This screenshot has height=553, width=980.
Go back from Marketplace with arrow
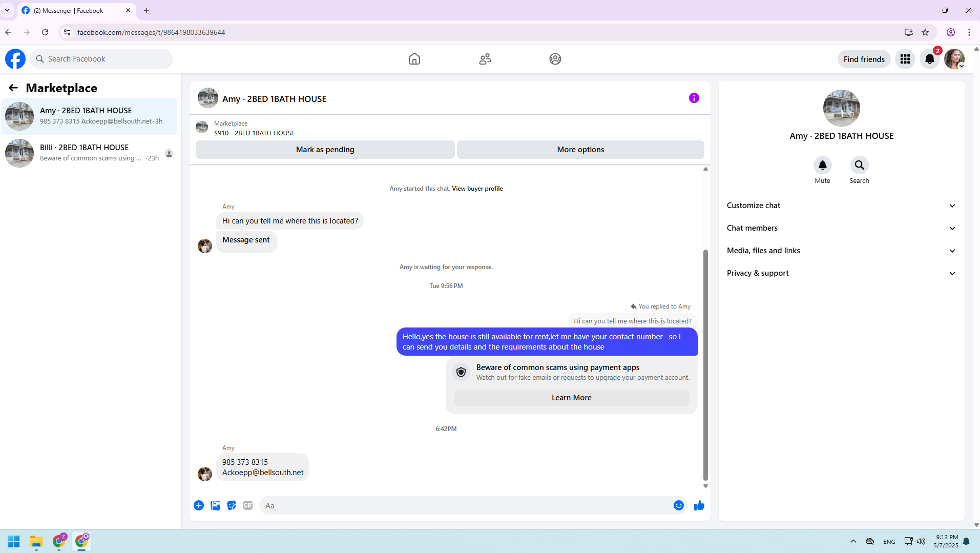click(13, 88)
